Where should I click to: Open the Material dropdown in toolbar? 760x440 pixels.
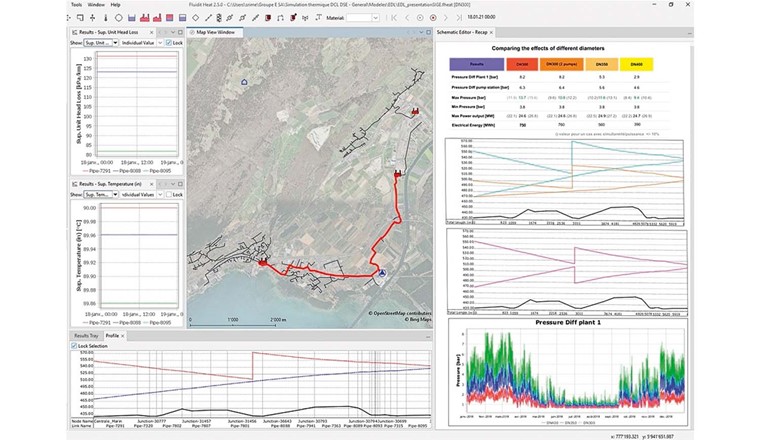tap(375, 18)
